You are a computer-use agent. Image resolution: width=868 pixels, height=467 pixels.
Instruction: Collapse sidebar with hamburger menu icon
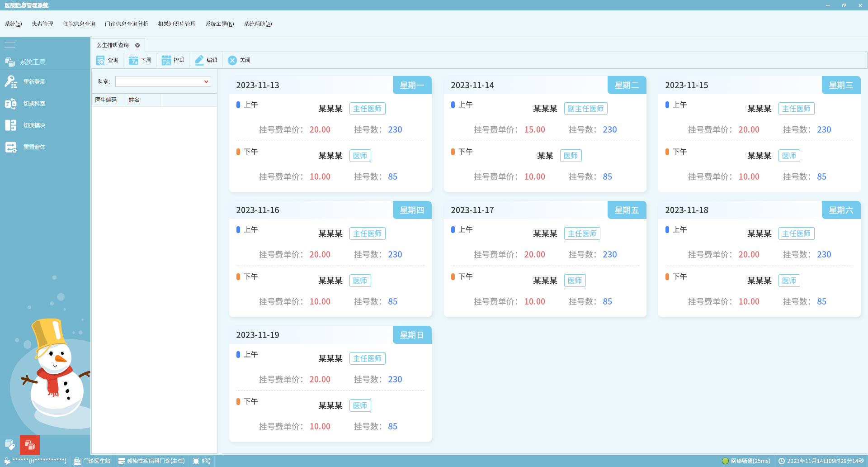click(10, 45)
